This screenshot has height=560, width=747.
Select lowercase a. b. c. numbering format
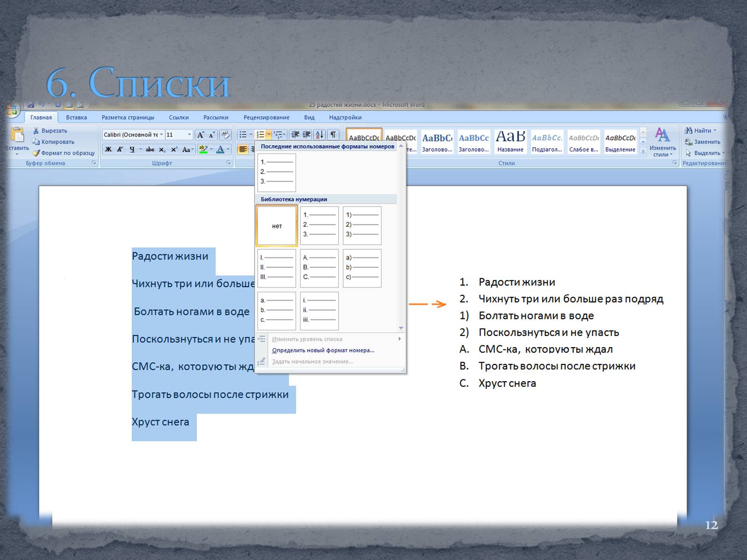[277, 311]
